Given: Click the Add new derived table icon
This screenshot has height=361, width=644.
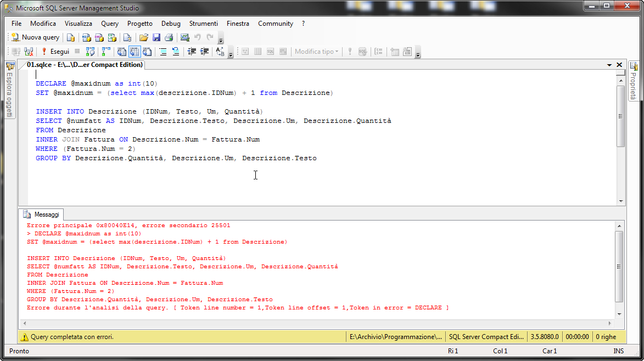Looking at the screenshot, I should tap(407, 52).
